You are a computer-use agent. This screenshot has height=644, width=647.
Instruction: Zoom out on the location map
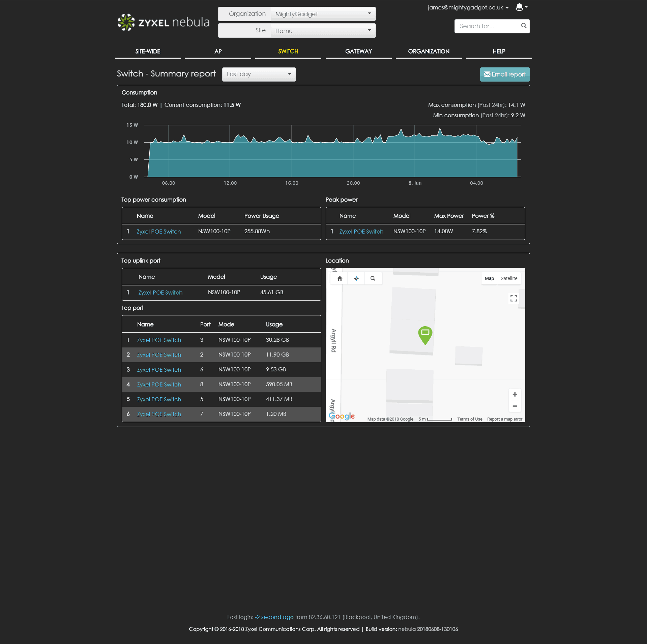pos(514,406)
